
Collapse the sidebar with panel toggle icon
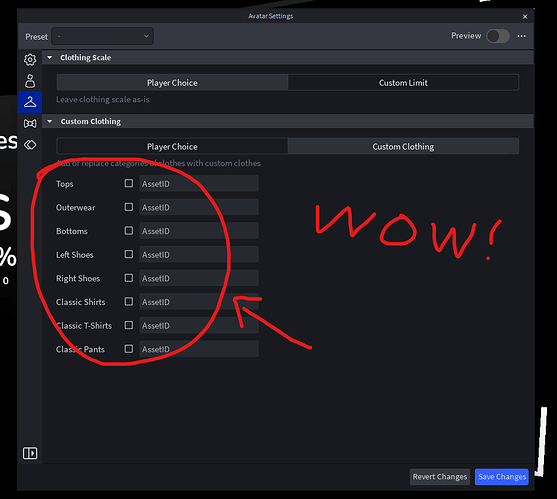[30, 453]
